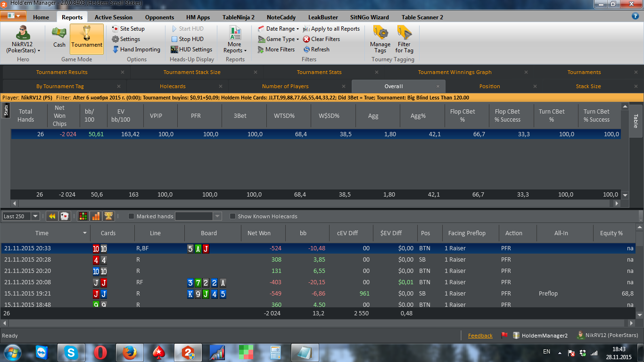Enable Show Known Holecards checkbox
The width and height of the screenshot is (644, 362).
coord(232,216)
